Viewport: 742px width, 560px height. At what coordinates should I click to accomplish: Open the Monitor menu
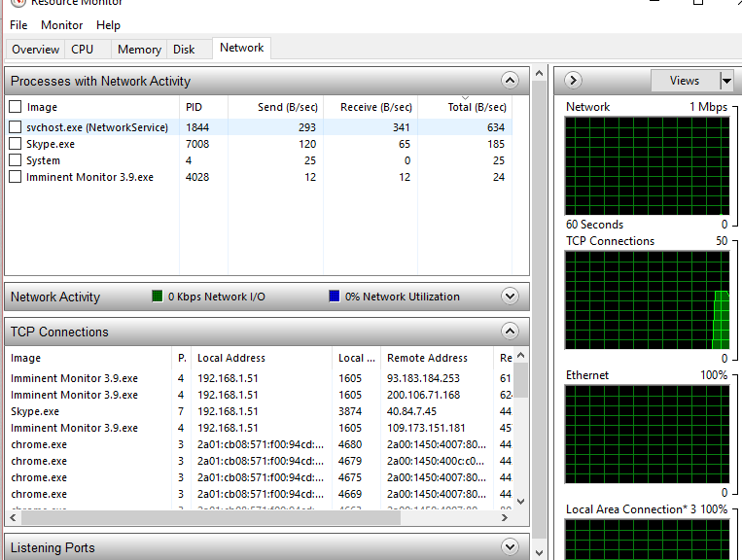[61, 25]
